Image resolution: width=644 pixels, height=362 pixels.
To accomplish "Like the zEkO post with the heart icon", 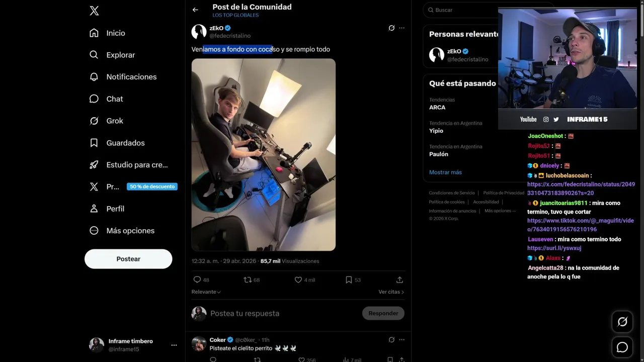I will pyautogui.click(x=298, y=280).
